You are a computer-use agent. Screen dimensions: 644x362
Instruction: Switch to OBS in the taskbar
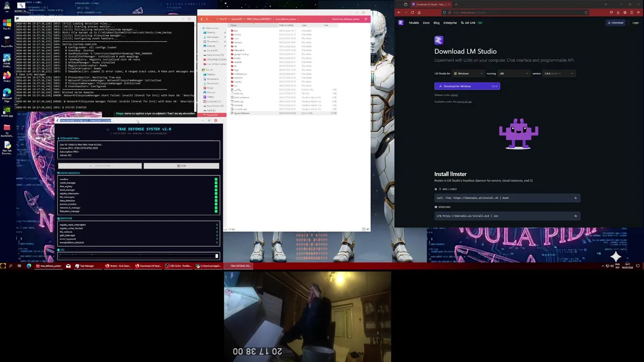(x=180, y=265)
